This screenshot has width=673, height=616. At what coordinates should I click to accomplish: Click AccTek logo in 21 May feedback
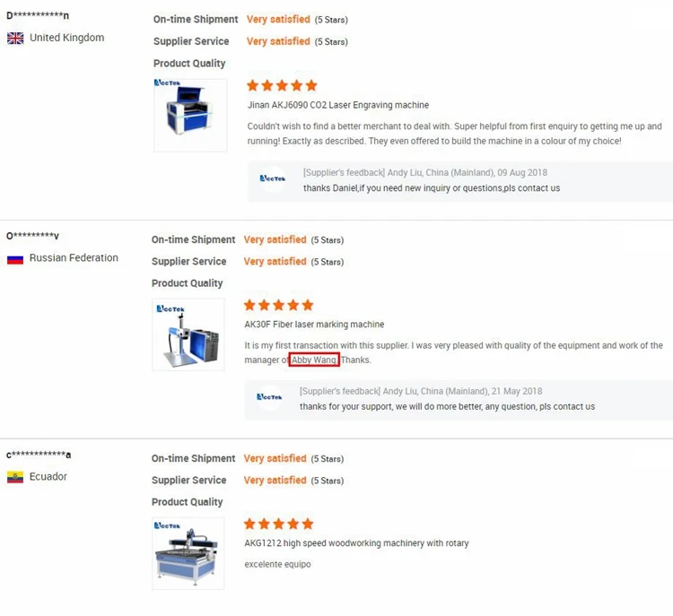pyautogui.click(x=269, y=397)
